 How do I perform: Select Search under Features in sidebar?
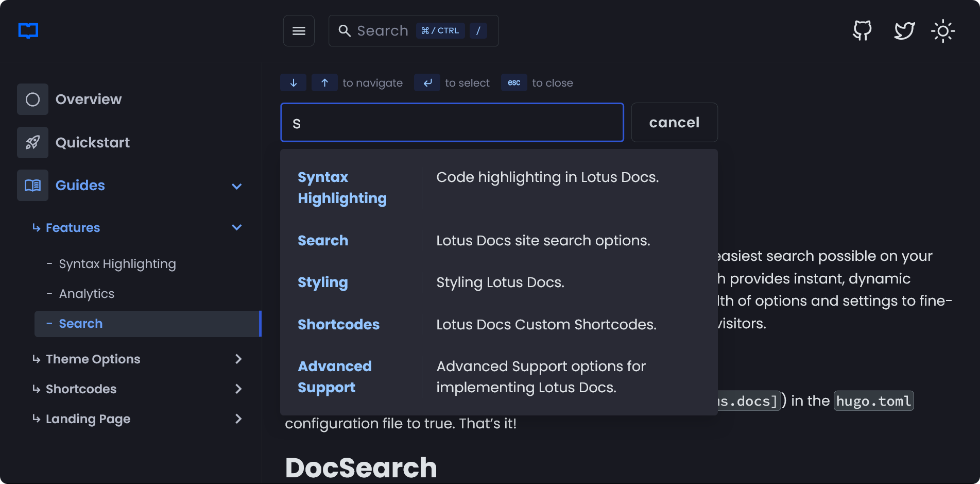[x=80, y=323]
